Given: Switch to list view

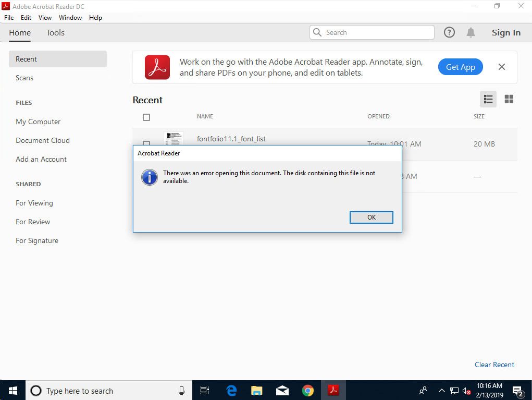Looking at the screenshot, I should (488, 99).
